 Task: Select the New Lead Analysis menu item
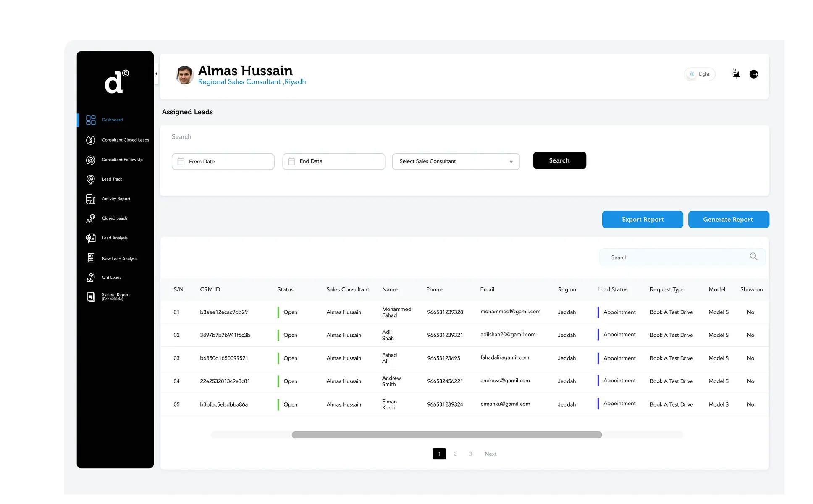pos(119,259)
